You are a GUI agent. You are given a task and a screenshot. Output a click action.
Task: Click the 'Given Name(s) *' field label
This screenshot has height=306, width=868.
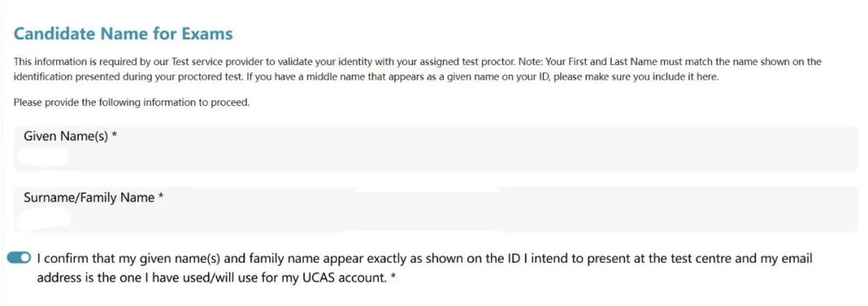click(70, 136)
